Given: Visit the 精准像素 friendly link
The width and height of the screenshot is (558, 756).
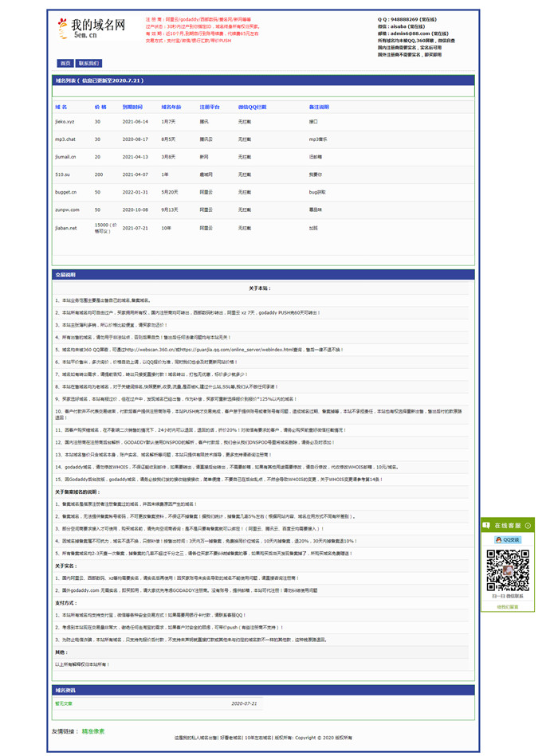Looking at the screenshot, I should 92,731.
